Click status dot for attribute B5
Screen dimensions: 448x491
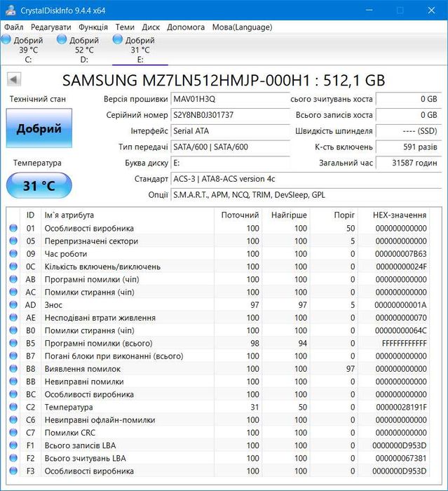coord(13,343)
